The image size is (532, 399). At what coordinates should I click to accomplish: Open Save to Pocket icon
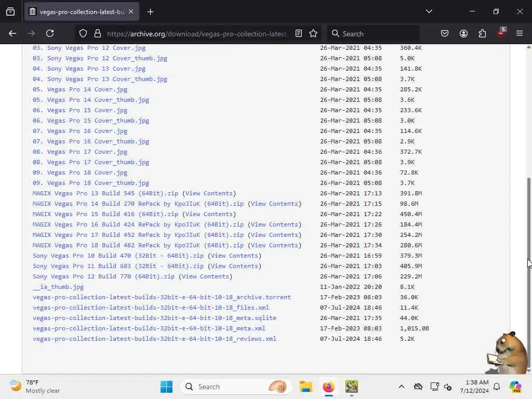pos(445,33)
